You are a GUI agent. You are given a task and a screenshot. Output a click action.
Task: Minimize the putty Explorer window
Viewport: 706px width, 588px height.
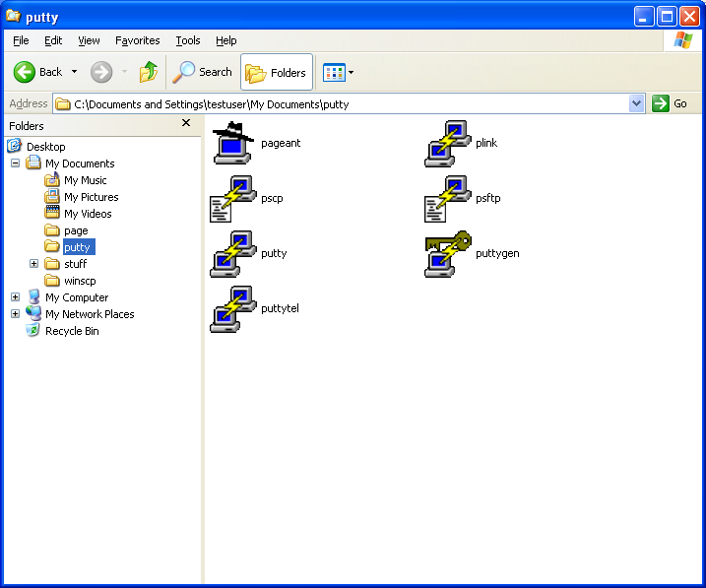coord(644,17)
